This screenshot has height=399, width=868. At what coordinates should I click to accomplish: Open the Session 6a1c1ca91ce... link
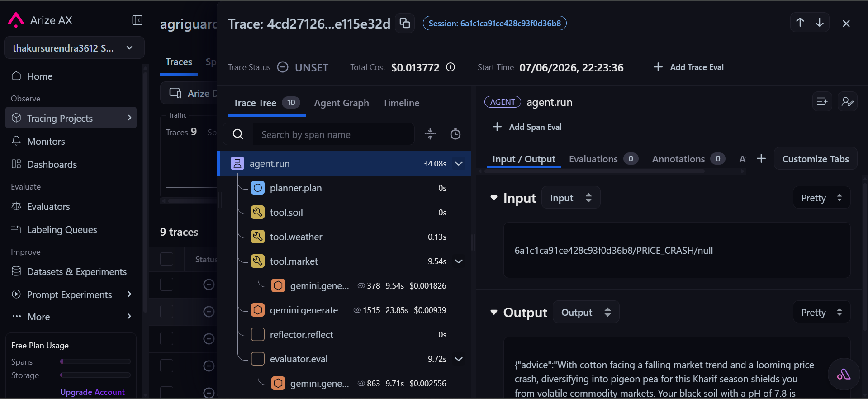click(494, 23)
